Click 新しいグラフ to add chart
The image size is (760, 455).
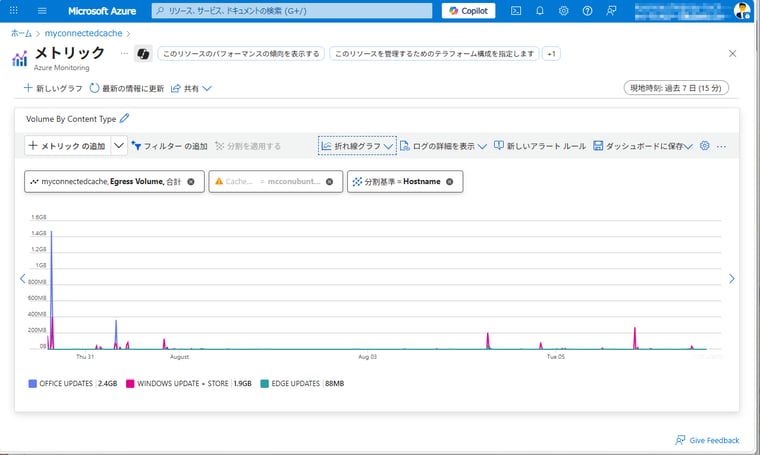pyautogui.click(x=53, y=88)
